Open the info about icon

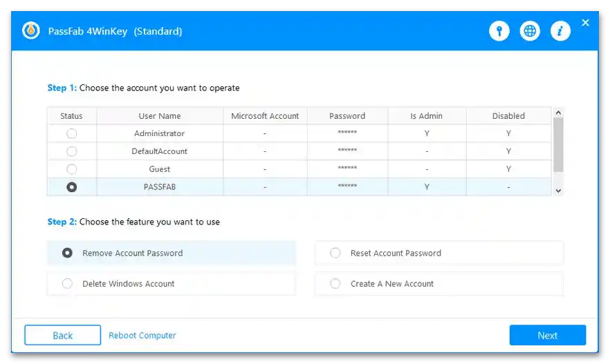click(x=561, y=31)
